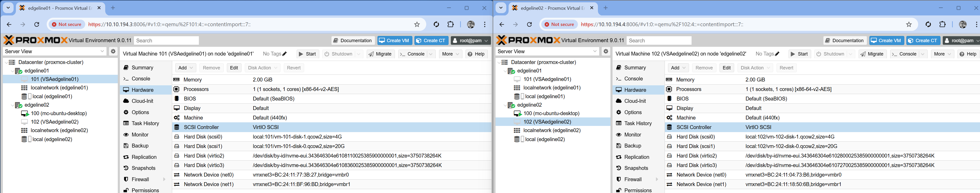Viewport: 980px width, 193px height.
Task: Select Memory row in edgeline02 window
Action: click(x=822, y=80)
